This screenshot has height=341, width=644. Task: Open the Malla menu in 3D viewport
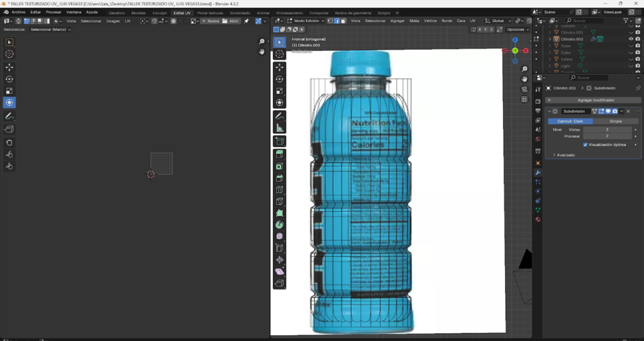(414, 21)
